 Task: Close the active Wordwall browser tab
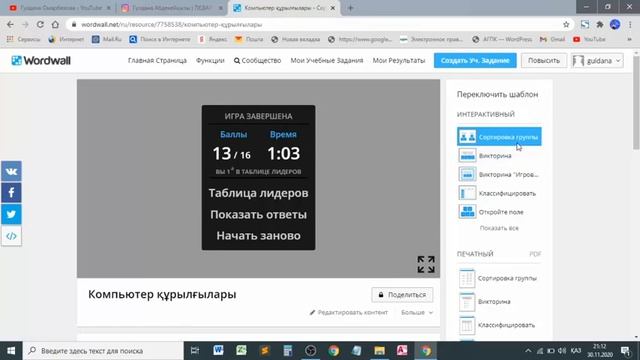[x=333, y=8]
